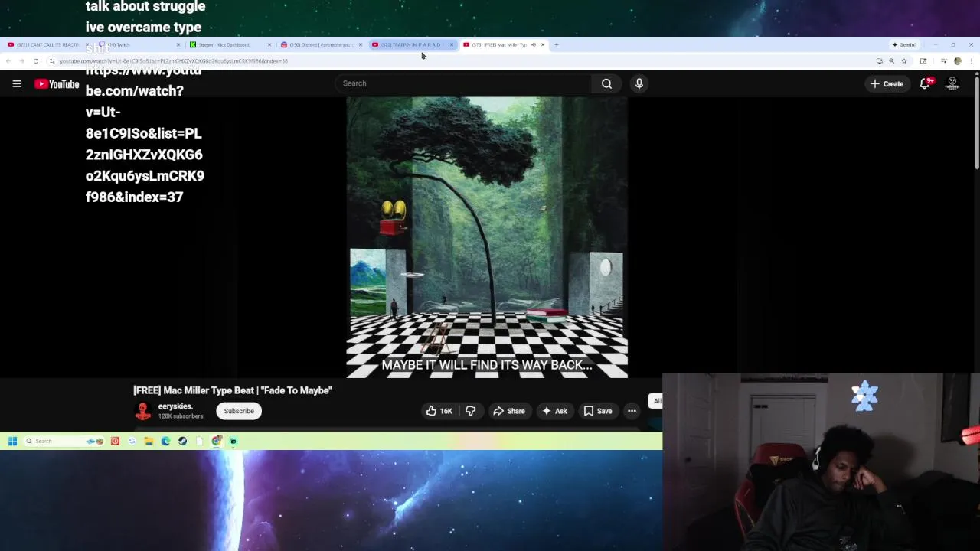The height and width of the screenshot is (551, 980).
Task: Reload the page
Action: (35, 60)
